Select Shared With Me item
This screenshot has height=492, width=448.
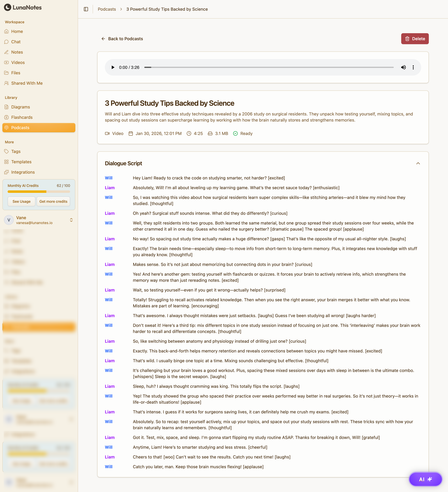point(27,83)
